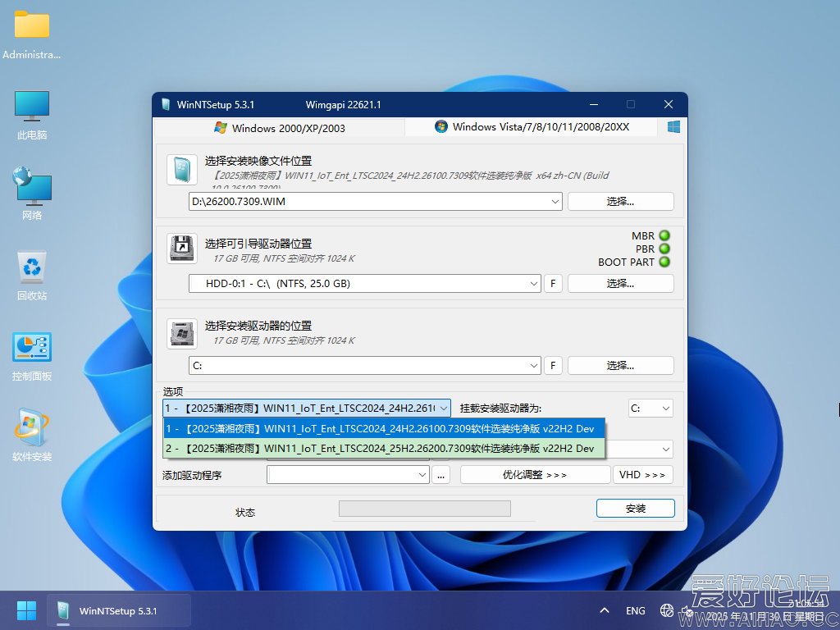This screenshot has width=840, height=630.
Task: Browse for drivers with the ... button
Action: (441, 475)
